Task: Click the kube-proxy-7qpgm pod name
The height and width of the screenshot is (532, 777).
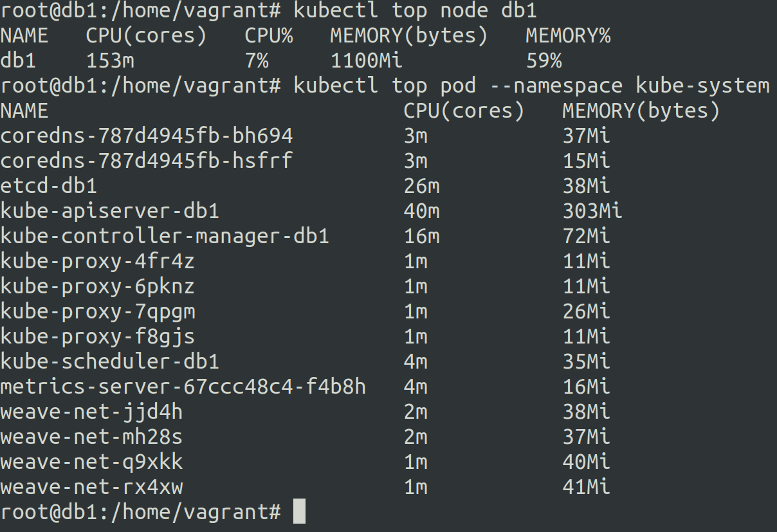Action: pyautogui.click(x=98, y=311)
